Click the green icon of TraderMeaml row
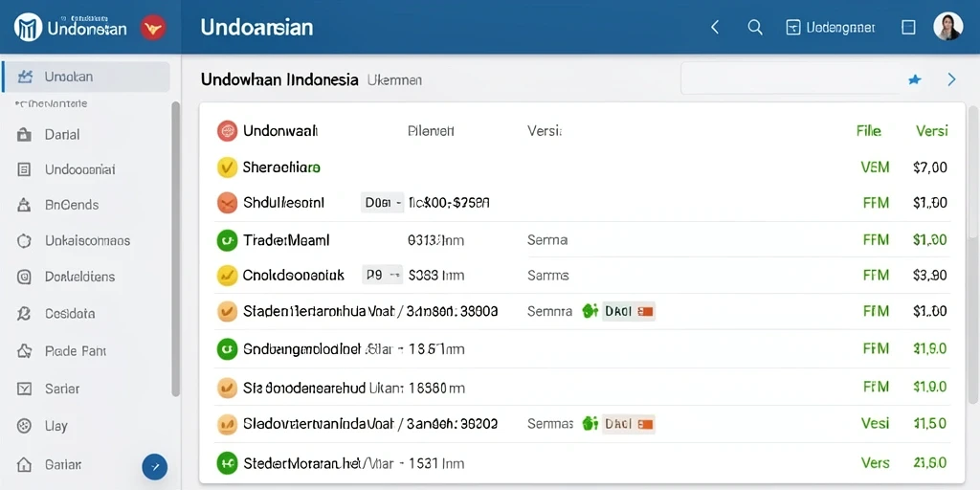Image resolution: width=980 pixels, height=490 pixels. tap(227, 239)
